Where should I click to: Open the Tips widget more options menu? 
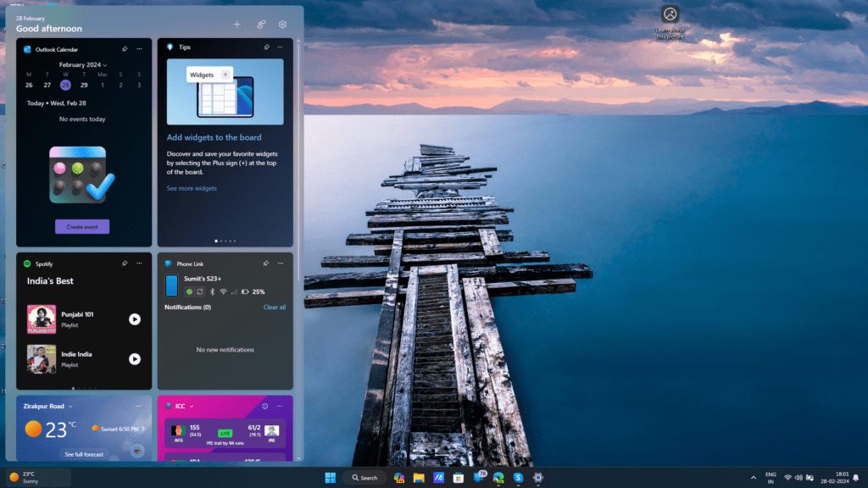click(280, 47)
